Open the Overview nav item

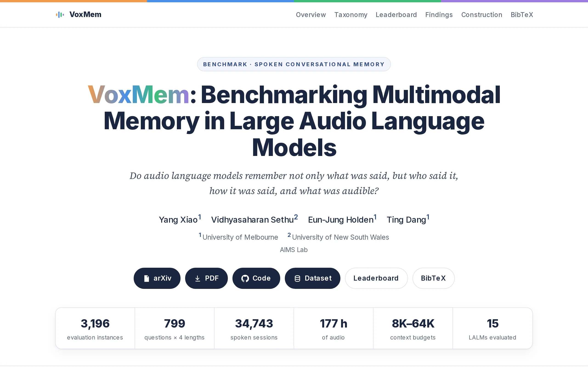coord(311,14)
